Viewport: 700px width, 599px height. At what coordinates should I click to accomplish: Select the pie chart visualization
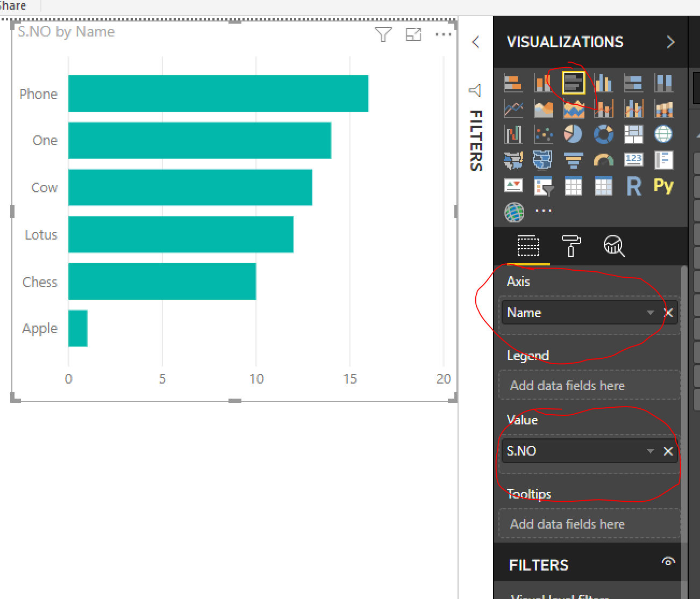(574, 134)
